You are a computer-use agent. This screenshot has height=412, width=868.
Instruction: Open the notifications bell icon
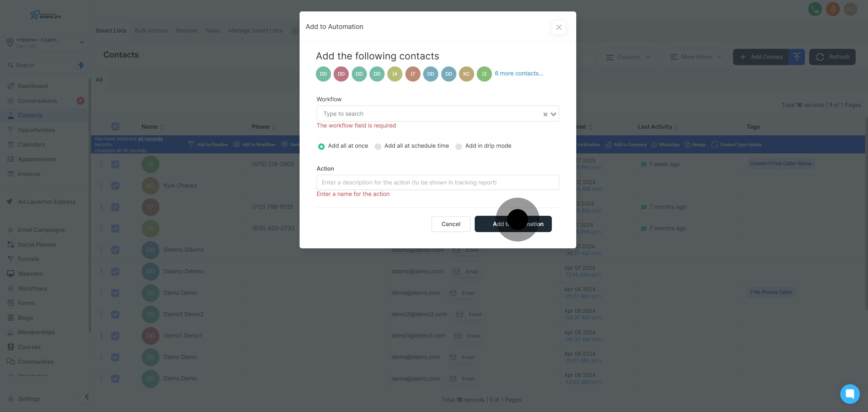pyautogui.click(x=833, y=9)
